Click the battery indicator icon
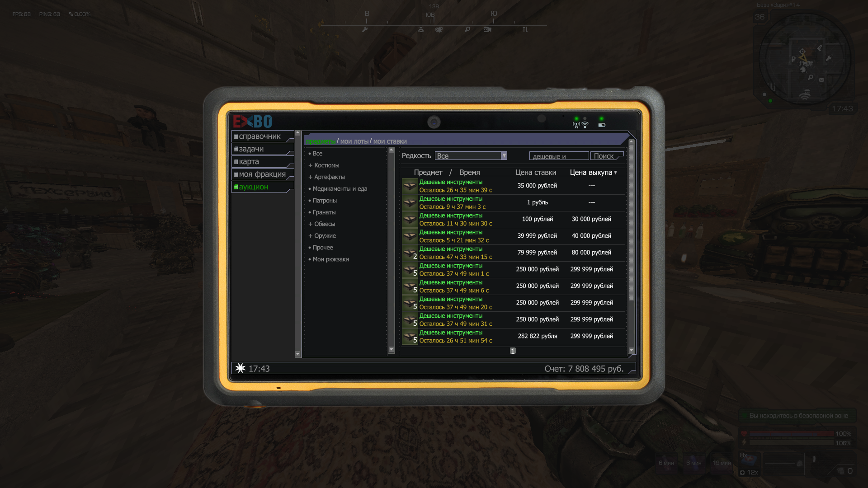This screenshot has width=868, height=488. point(602,125)
